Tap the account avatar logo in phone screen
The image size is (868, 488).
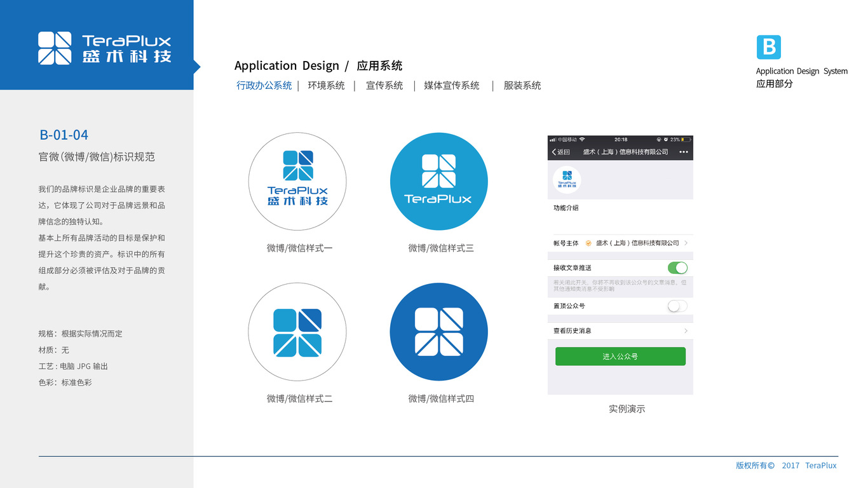(x=567, y=179)
